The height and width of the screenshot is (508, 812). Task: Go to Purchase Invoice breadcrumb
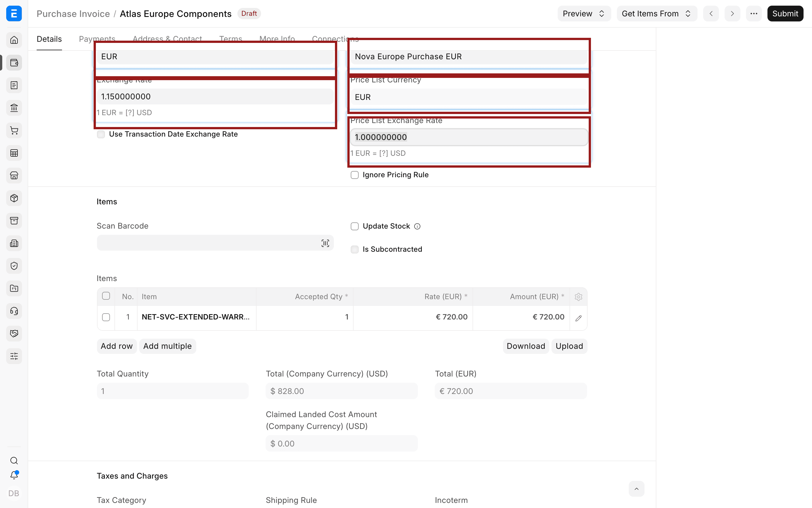(x=73, y=14)
